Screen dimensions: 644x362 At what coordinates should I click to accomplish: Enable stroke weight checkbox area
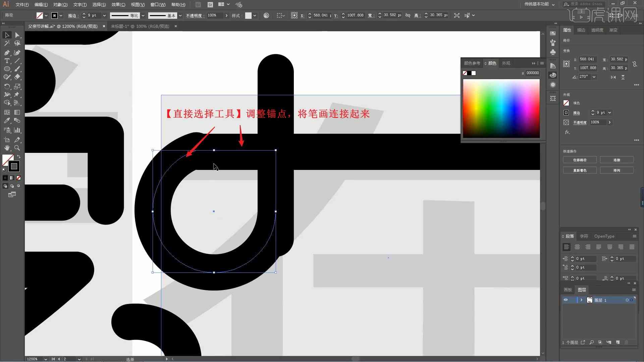tap(566, 112)
